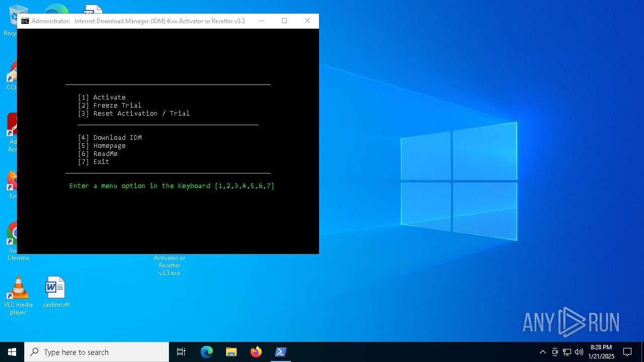Open the Action Center notifications icon

click(627, 352)
